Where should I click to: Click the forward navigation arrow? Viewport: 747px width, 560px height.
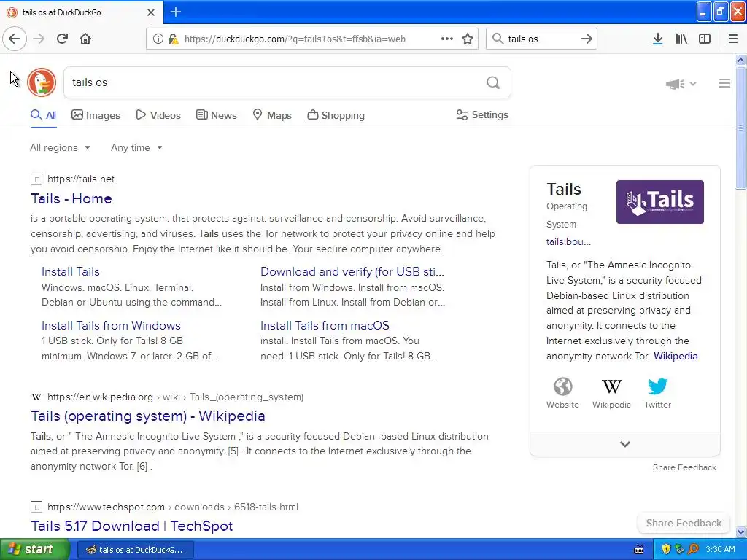coord(39,39)
